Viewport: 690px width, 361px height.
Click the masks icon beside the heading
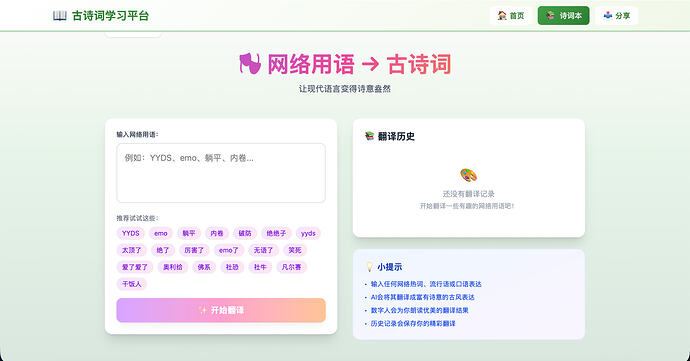point(250,64)
